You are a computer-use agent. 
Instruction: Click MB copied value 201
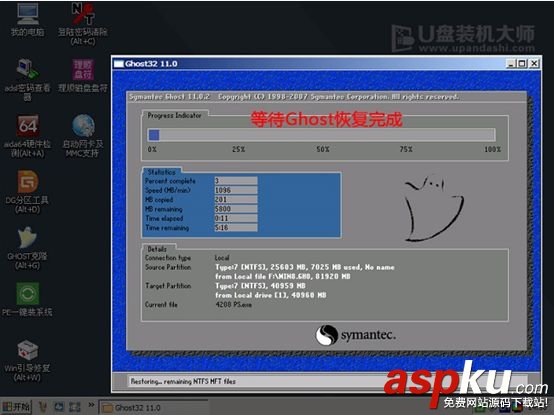tap(236, 200)
